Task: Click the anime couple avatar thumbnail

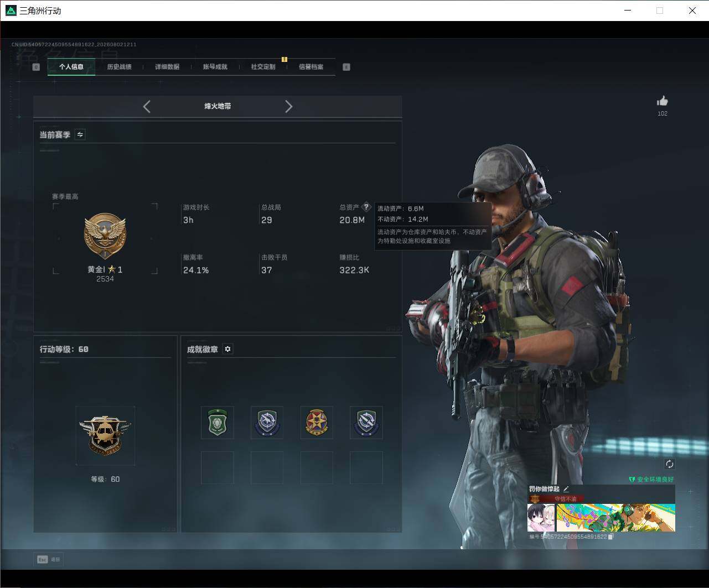Action: [x=541, y=517]
